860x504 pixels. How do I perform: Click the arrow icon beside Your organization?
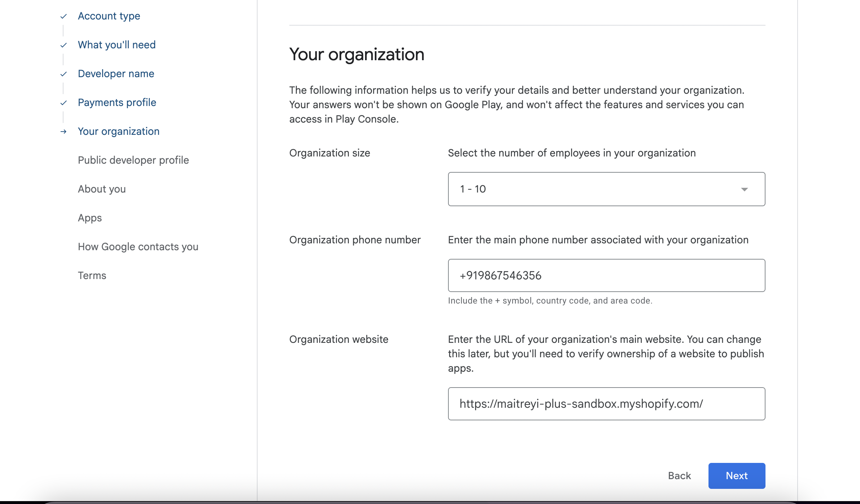[x=63, y=132]
